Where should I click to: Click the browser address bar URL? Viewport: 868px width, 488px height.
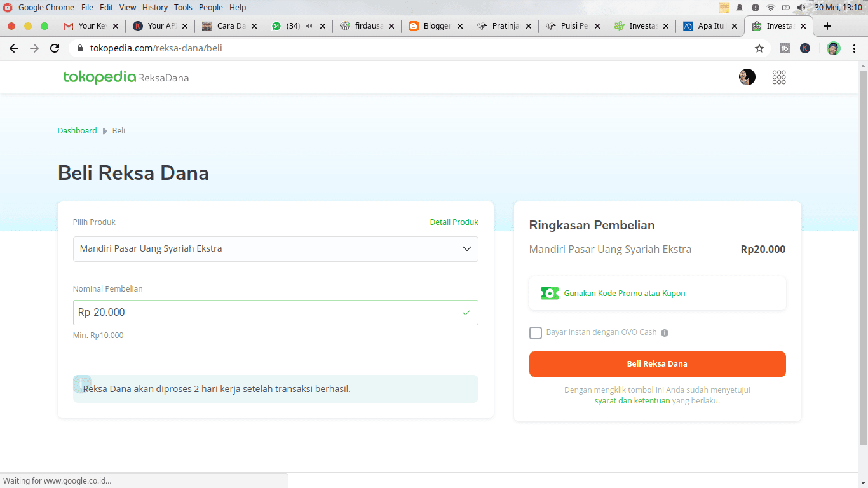pos(156,48)
